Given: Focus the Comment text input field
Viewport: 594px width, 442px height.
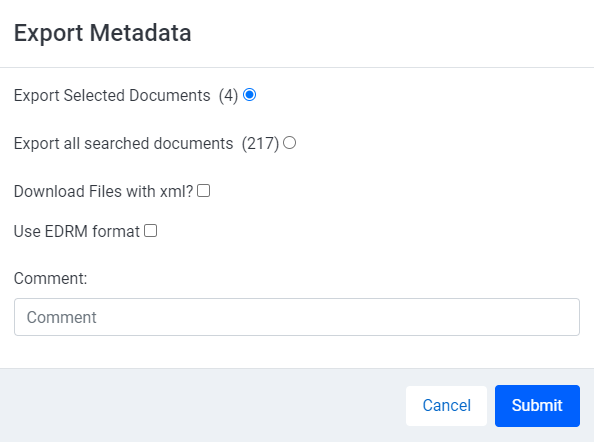Looking at the screenshot, I should click(297, 317).
